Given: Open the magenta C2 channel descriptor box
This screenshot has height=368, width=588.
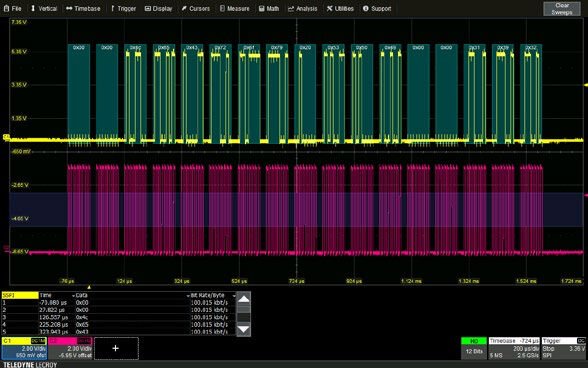Looking at the screenshot, I should pyautogui.click(x=70, y=348).
